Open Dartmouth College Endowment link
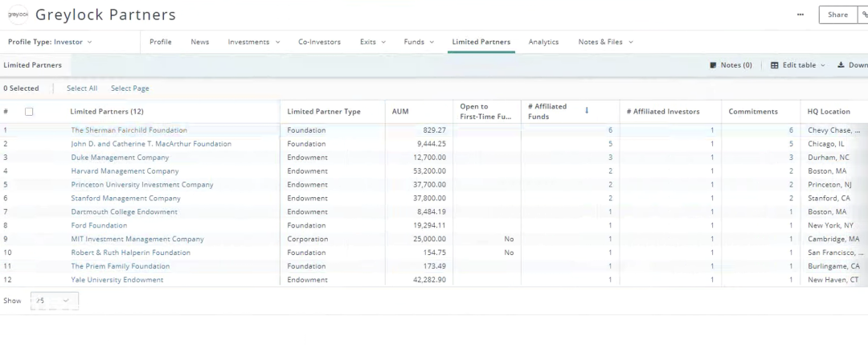Viewport: 868px width, 345px height. tap(124, 212)
